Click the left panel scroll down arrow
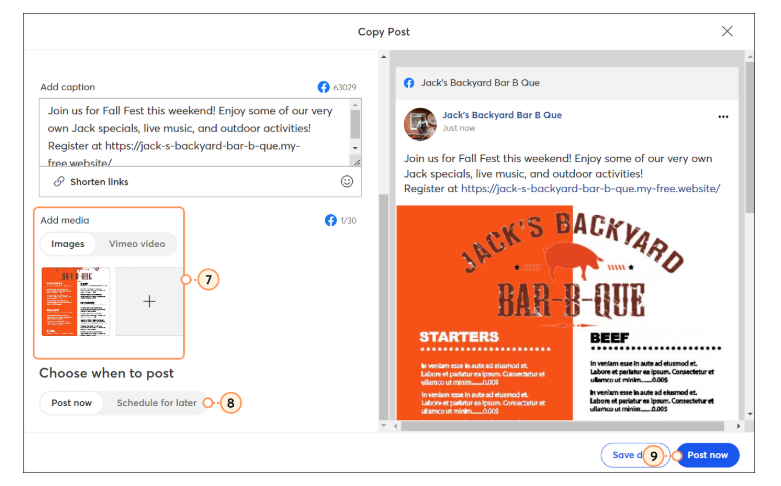 [384, 425]
